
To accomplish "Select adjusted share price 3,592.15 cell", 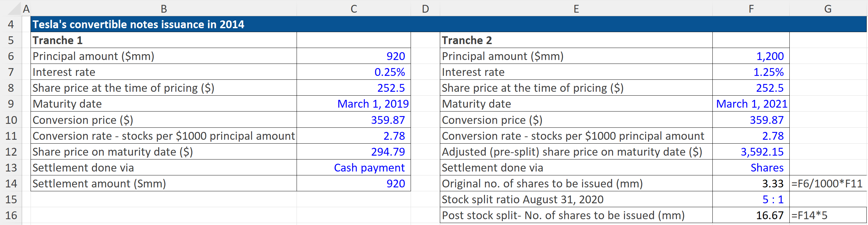I will [x=751, y=152].
